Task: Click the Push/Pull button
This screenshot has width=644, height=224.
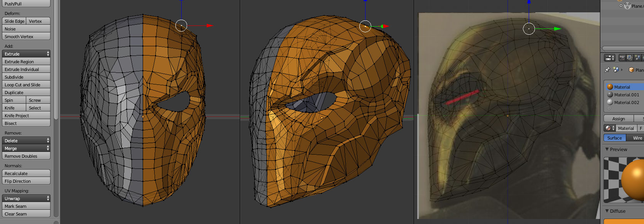Action: tap(26, 3)
